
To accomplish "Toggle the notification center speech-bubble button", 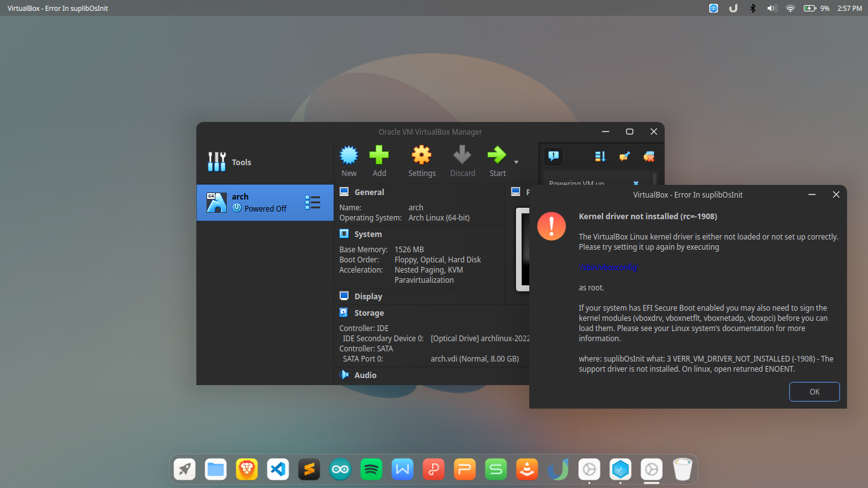I will pos(553,156).
